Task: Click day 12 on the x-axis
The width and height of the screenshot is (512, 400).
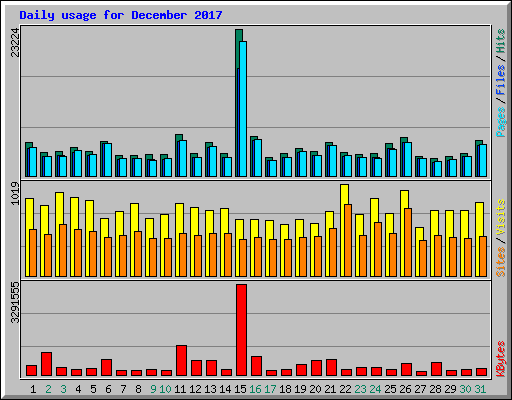Action: tap(195, 389)
